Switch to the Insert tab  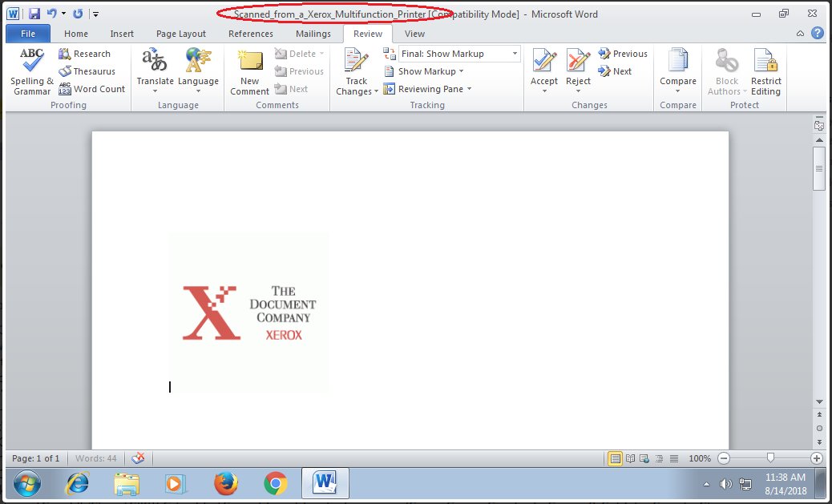(x=122, y=34)
